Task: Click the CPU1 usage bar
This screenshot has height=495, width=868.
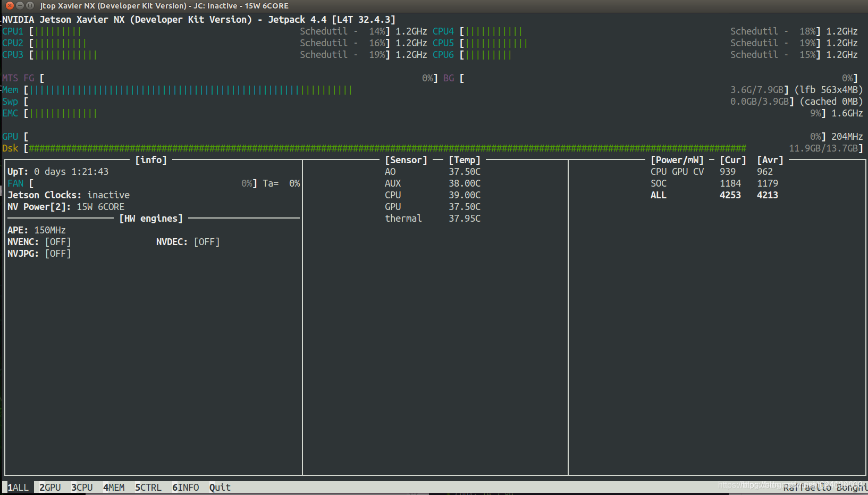Action: coord(209,31)
